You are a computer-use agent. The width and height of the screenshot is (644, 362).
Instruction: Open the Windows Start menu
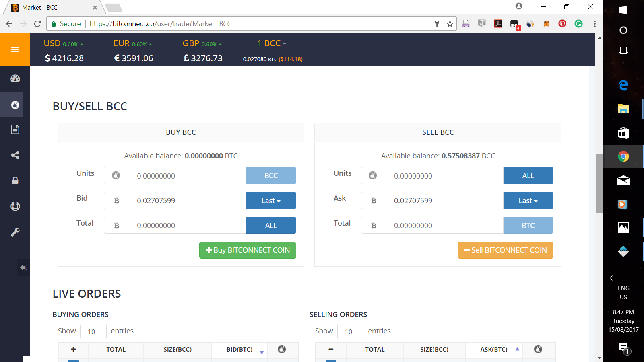[623, 10]
